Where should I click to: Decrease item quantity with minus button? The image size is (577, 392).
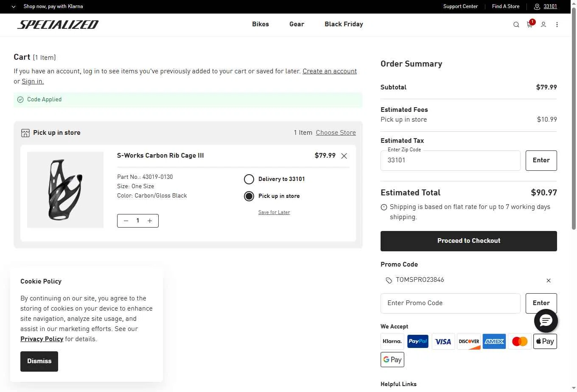[126, 221]
